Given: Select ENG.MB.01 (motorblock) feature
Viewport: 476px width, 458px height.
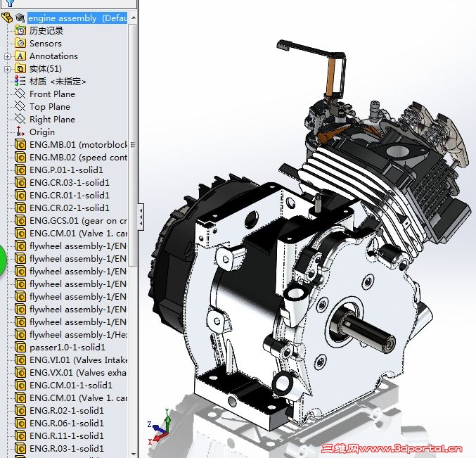Looking at the screenshot, I should [78, 144].
